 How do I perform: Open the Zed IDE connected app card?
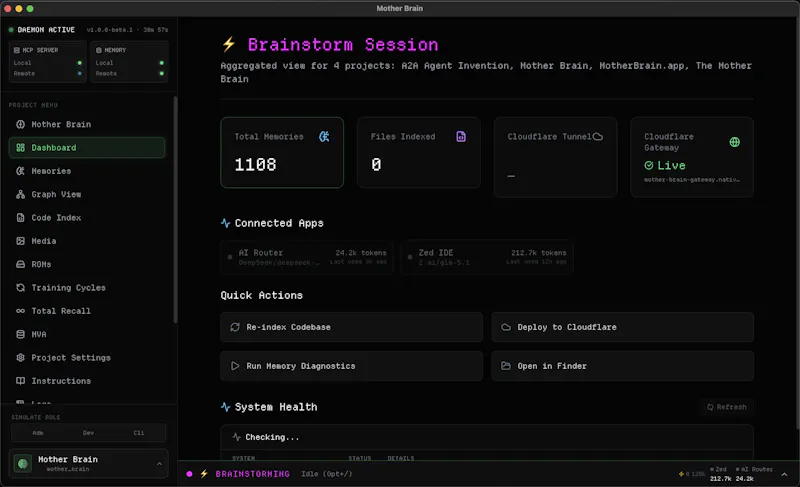[487, 257]
